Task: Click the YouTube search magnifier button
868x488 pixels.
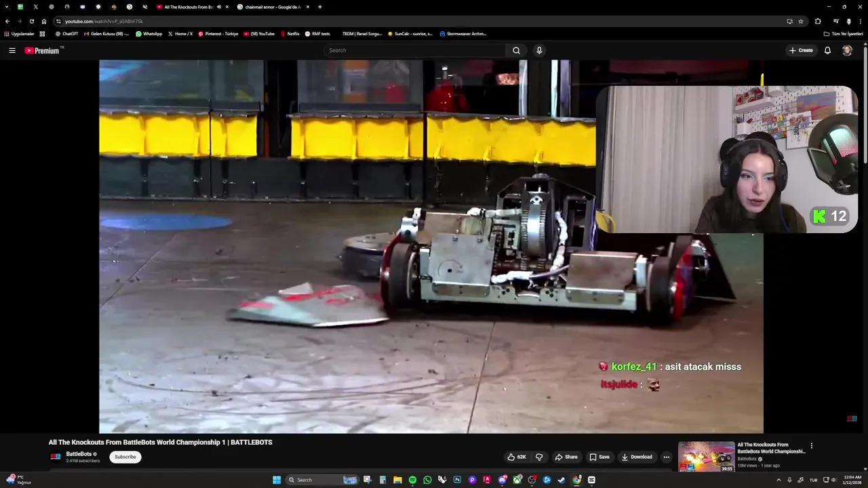Action: click(x=516, y=50)
